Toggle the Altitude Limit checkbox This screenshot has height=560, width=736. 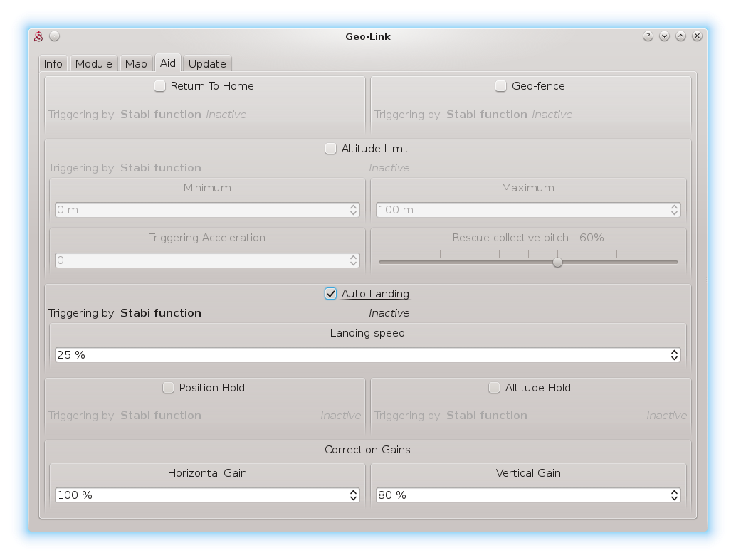330,149
